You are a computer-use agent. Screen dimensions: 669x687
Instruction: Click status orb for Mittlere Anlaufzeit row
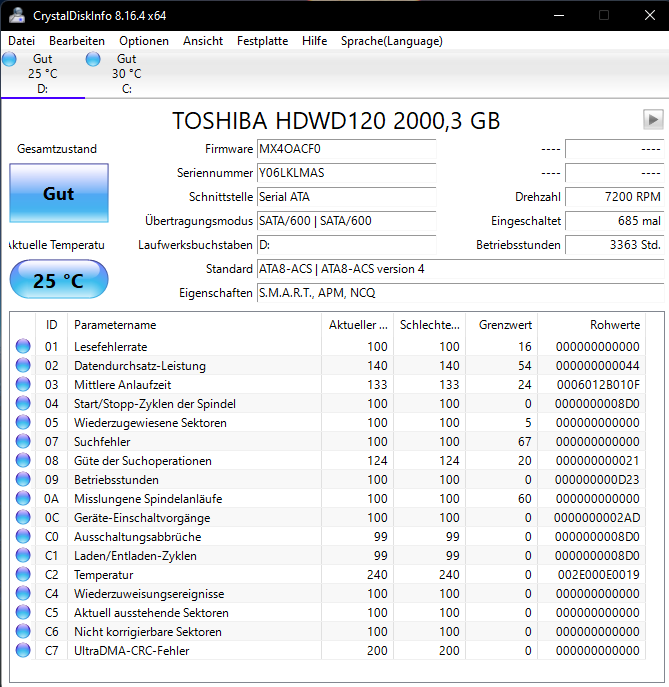23,384
